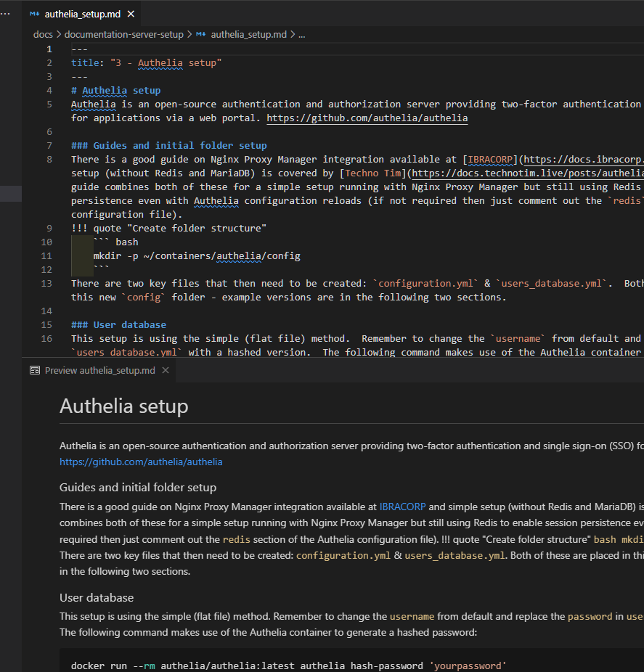644x672 pixels.
Task: Follow the IBRACORP link in the preview
Action: 402,507
